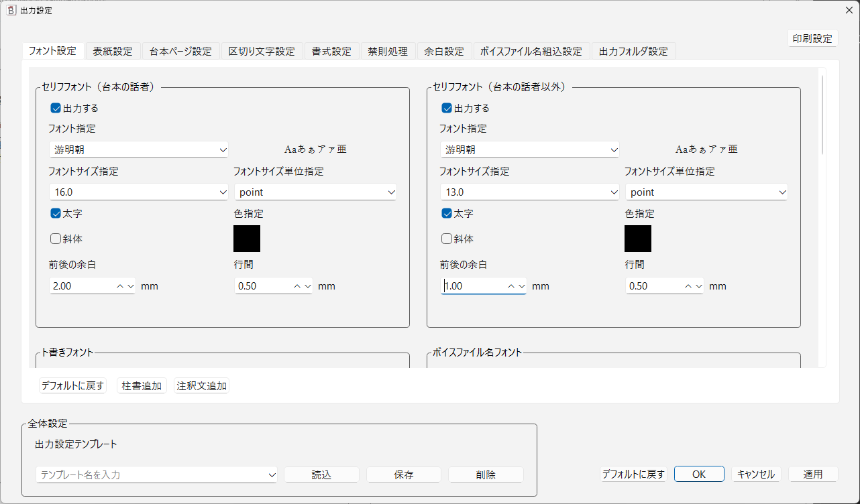Switch to the 出力フォルダ設定 tab
The image size is (860, 504).
[x=633, y=50]
